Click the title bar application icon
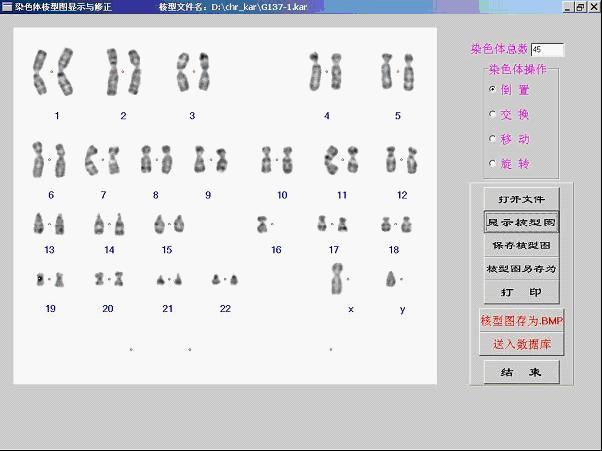The image size is (602, 451). pos(7,7)
